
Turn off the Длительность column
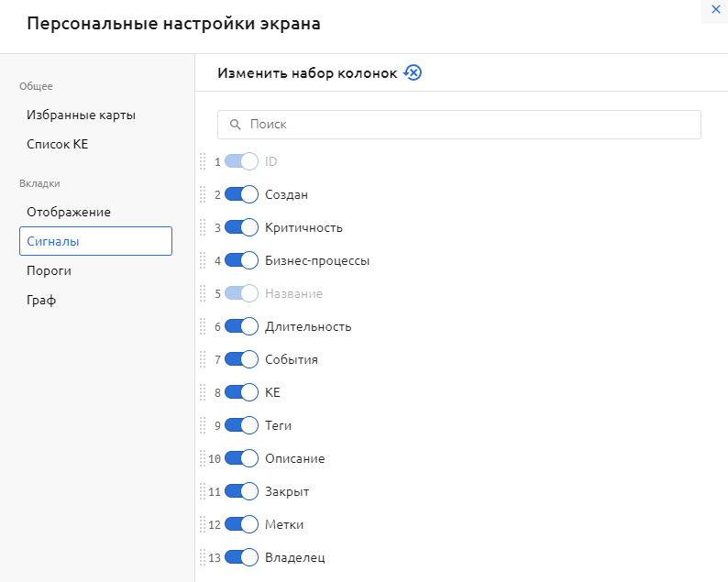coord(241,326)
